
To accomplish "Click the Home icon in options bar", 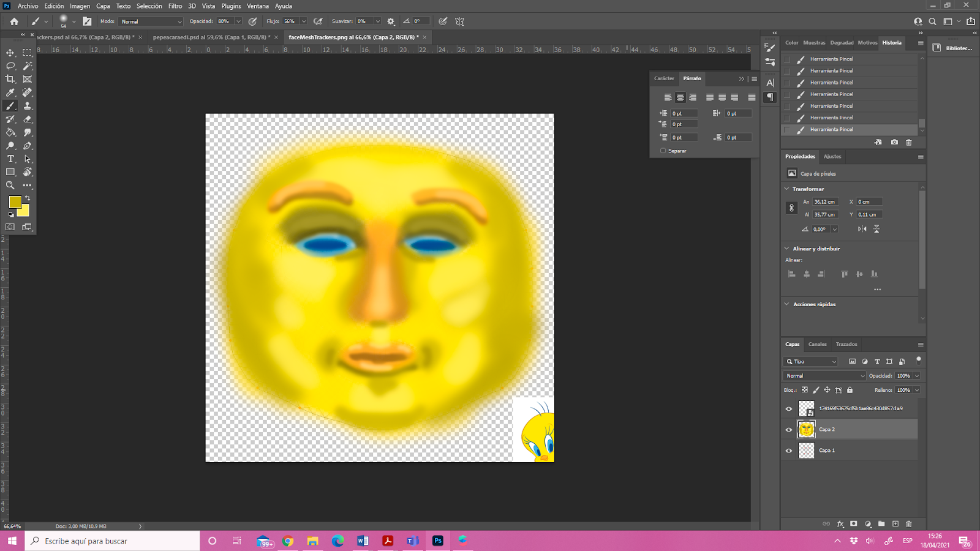I will tap(14, 21).
